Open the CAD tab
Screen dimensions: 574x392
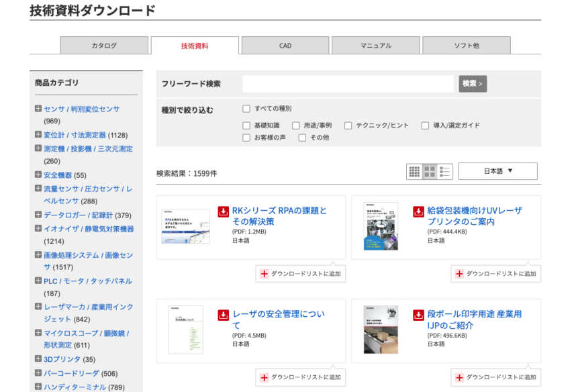(x=285, y=46)
